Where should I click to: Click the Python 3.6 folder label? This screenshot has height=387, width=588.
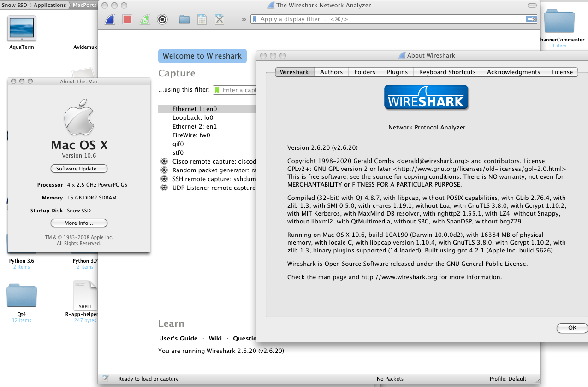coord(22,261)
